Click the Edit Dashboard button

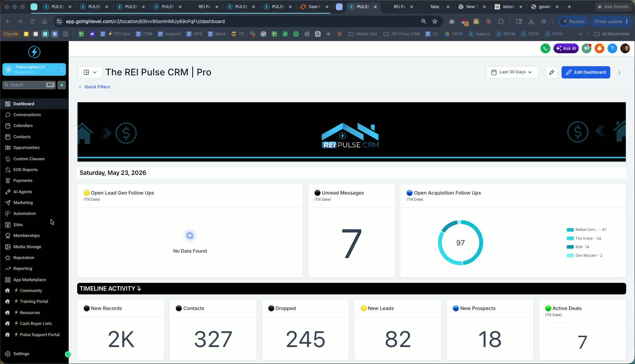[x=586, y=72]
